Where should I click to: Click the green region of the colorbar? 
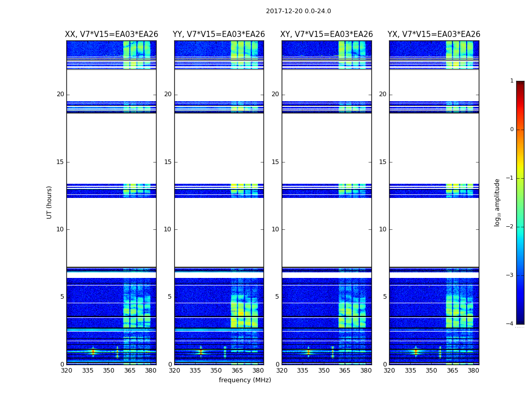click(x=520, y=202)
